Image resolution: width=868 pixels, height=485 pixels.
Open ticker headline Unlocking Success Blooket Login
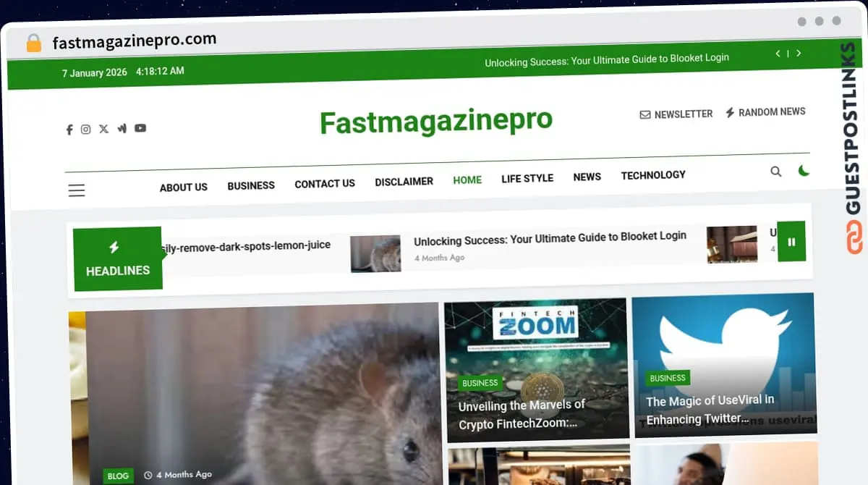(550, 237)
